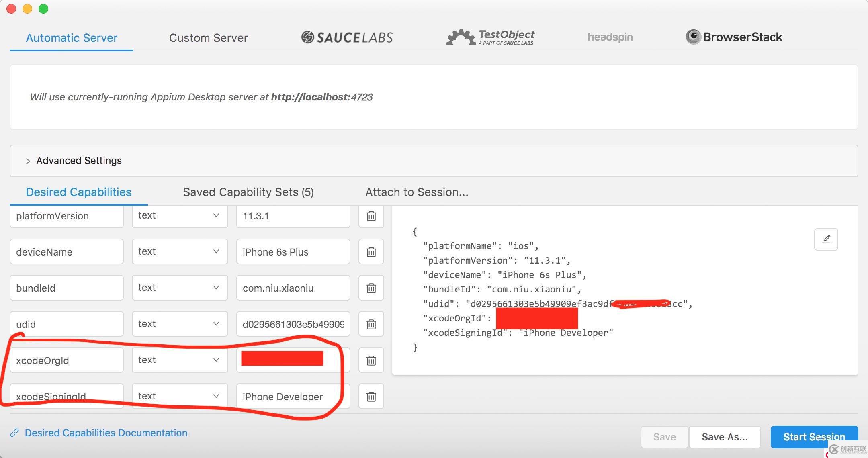Open the Desired Capabilities Documentation link
The height and width of the screenshot is (458, 868).
[106, 433]
